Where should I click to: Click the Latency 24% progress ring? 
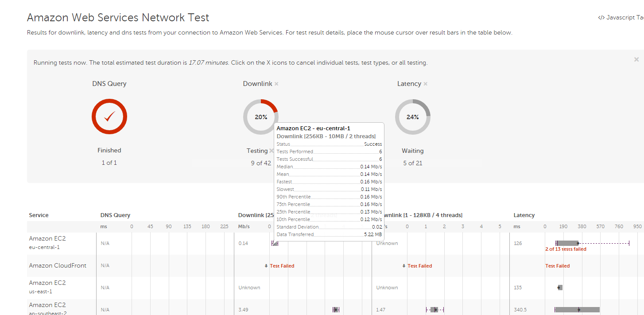click(x=413, y=117)
